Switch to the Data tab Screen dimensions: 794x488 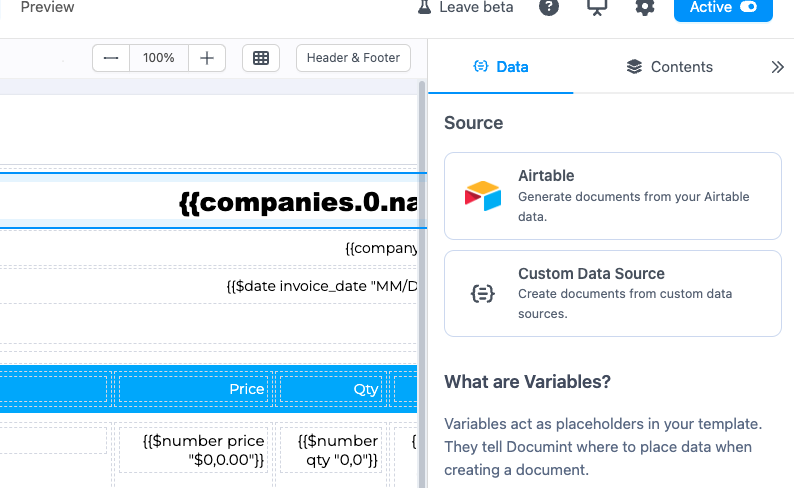pyautogui.click(x=500, y=67)
